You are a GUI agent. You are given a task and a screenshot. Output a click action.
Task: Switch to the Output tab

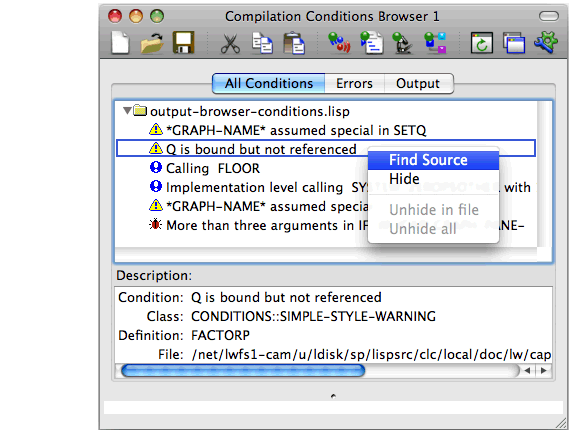418,84
